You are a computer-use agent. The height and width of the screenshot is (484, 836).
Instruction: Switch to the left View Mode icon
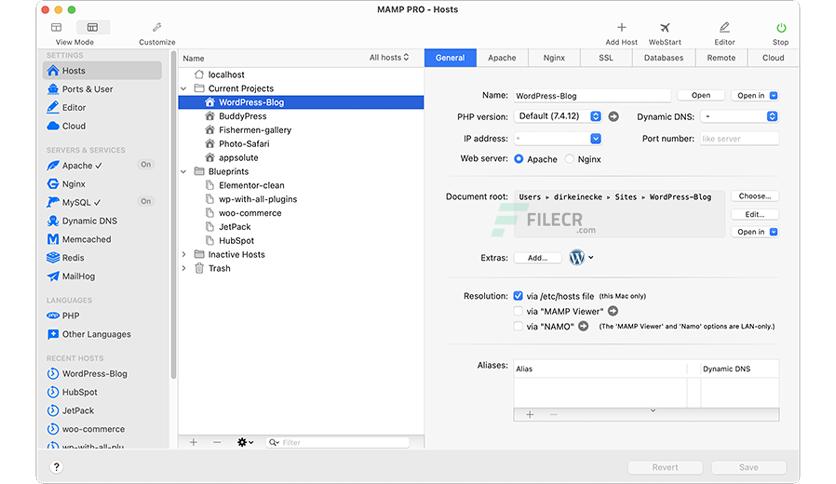pos(57,27)
